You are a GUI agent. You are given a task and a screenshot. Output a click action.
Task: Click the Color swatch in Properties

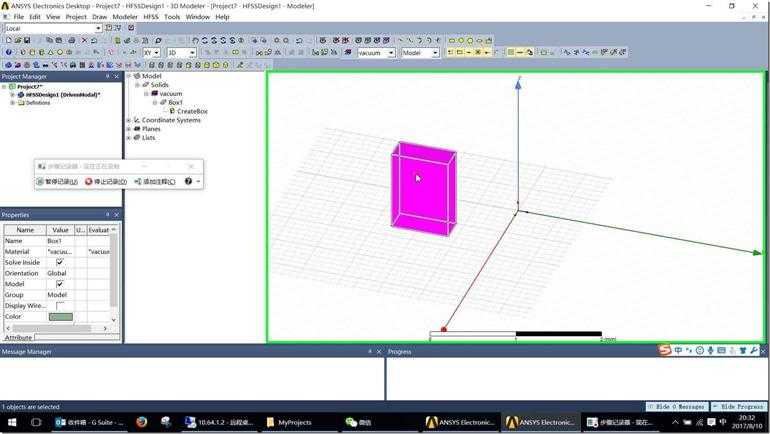(x=61, y=317)
